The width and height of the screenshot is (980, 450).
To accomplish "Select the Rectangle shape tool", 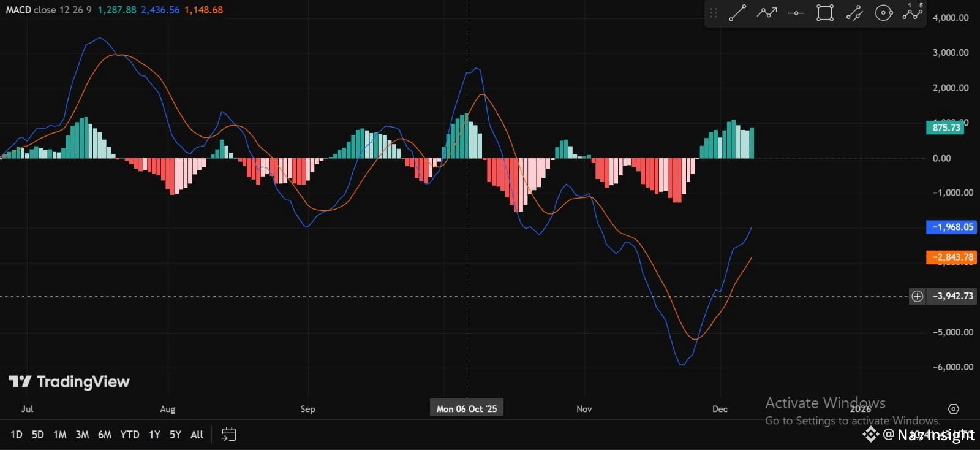I will click(825, 13).
